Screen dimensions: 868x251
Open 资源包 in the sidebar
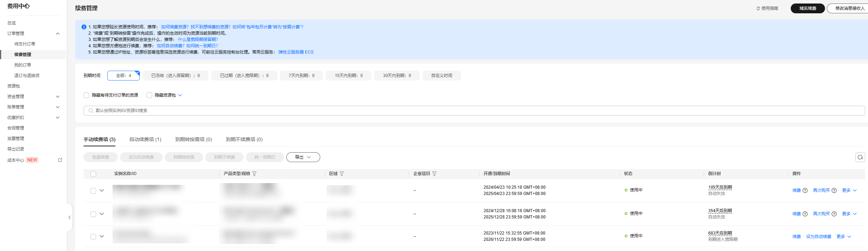[14, 86]
